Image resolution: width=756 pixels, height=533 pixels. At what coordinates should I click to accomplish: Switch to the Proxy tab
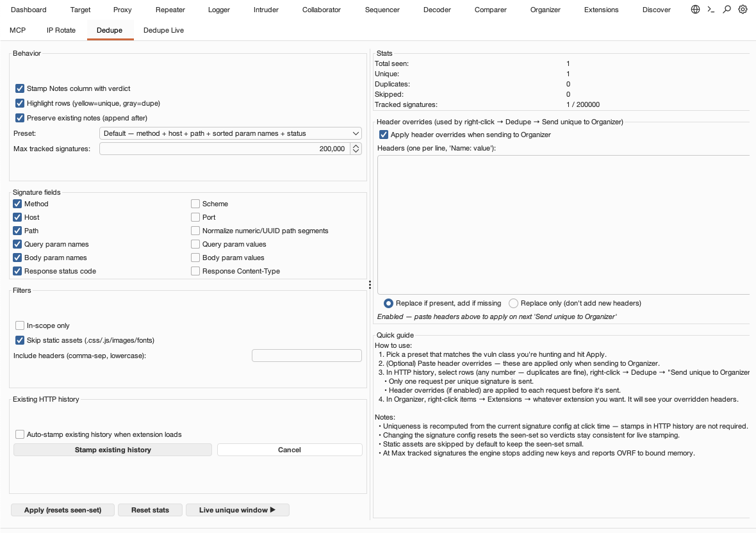122,10
